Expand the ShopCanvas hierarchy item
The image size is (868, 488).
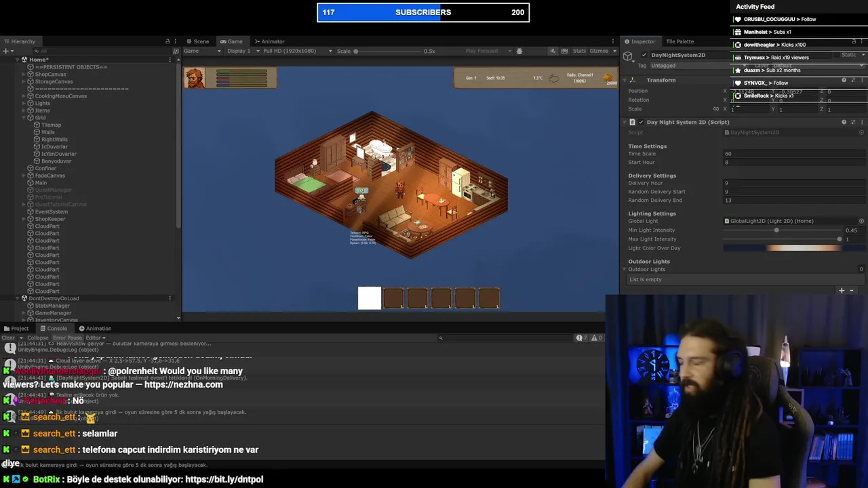point(24,75)
